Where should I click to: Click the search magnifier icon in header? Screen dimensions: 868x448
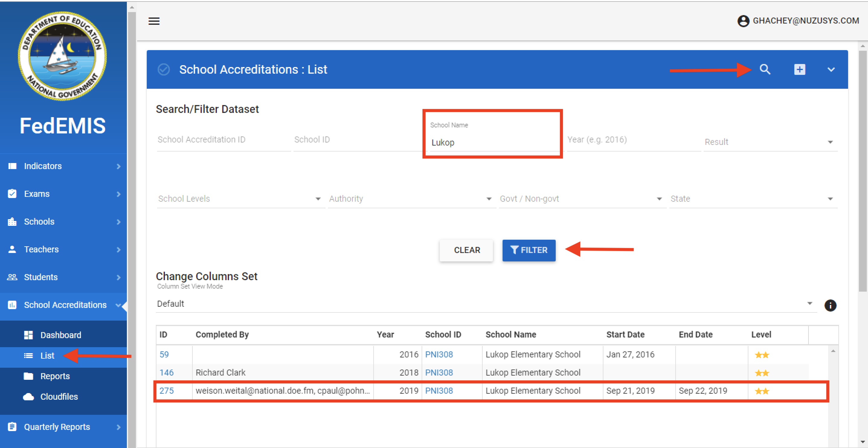(765, 69)
